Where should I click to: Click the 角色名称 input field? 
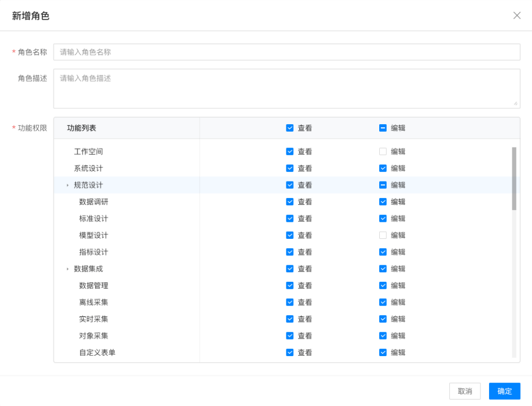coord(286,52)
